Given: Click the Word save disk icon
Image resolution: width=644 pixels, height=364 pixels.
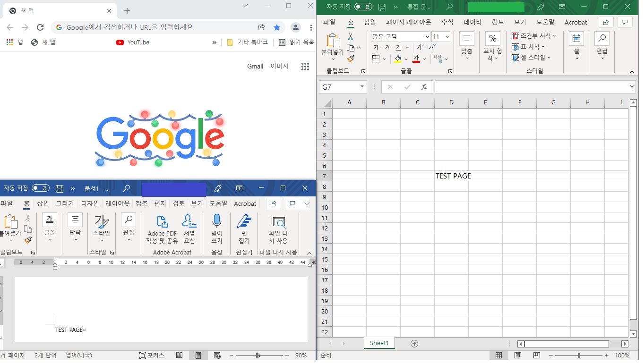Looking at the screenshot, I should coord(60,188).
